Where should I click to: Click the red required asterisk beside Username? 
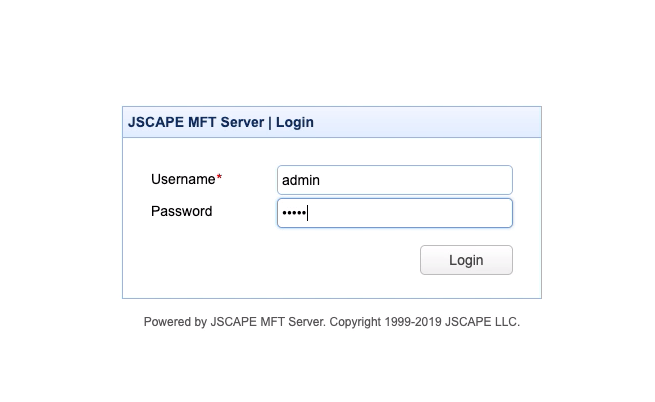coord(220,179)
